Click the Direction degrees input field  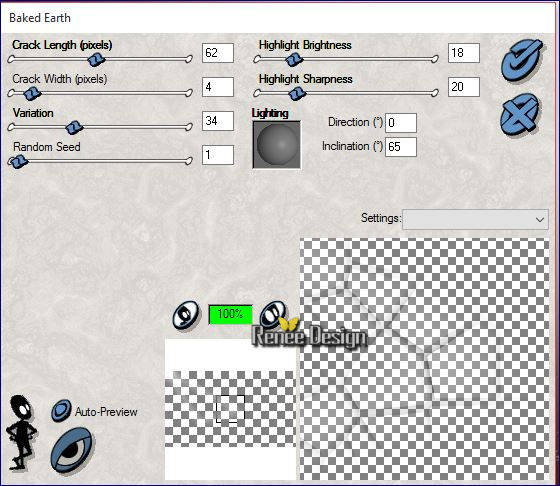401,122
